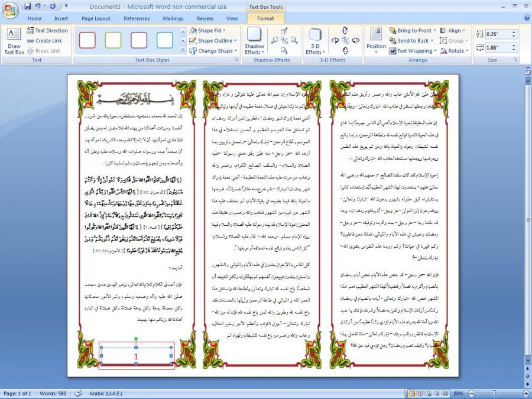The width and height of the screenshot is (532, 399).
Task: Click the Office button
Action: point(11,9)
